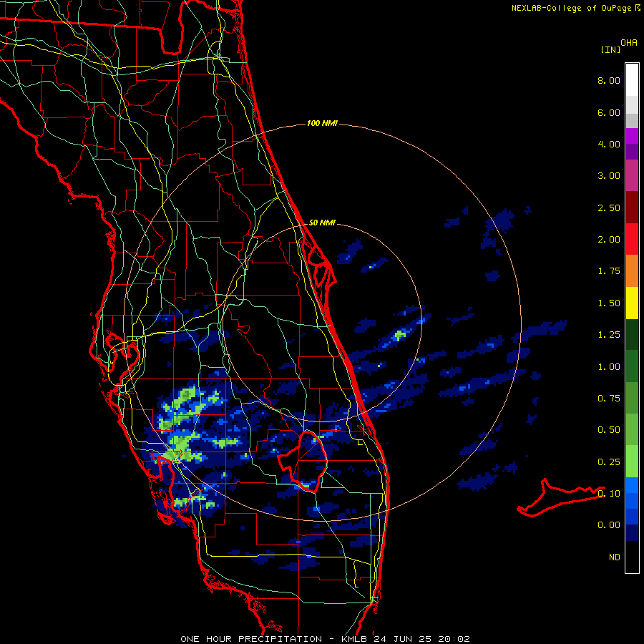Select the yellow swatch in the legend
This screenshot has height=644, width=644.
click(x=632, y=303)
